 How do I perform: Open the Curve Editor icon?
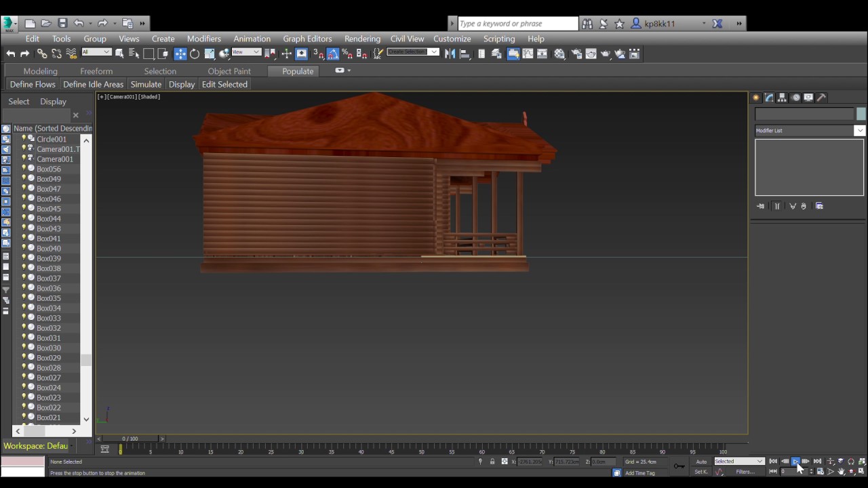528,54
